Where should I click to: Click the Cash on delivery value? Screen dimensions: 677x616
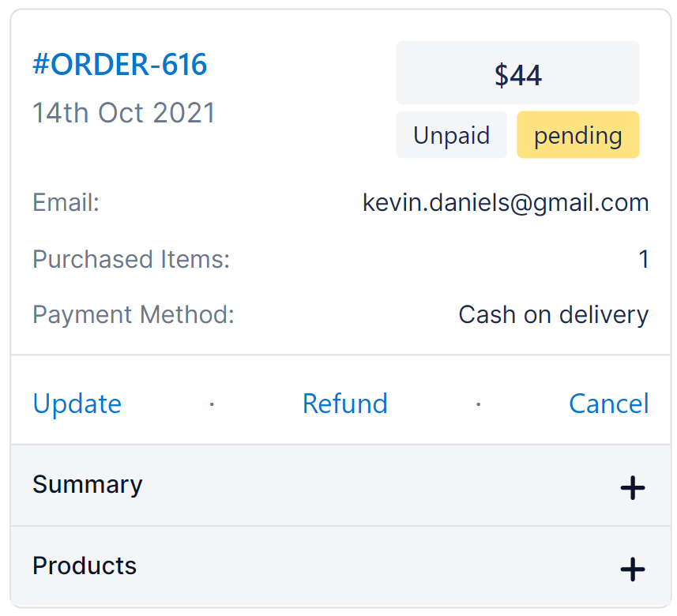tap(553, 315)
